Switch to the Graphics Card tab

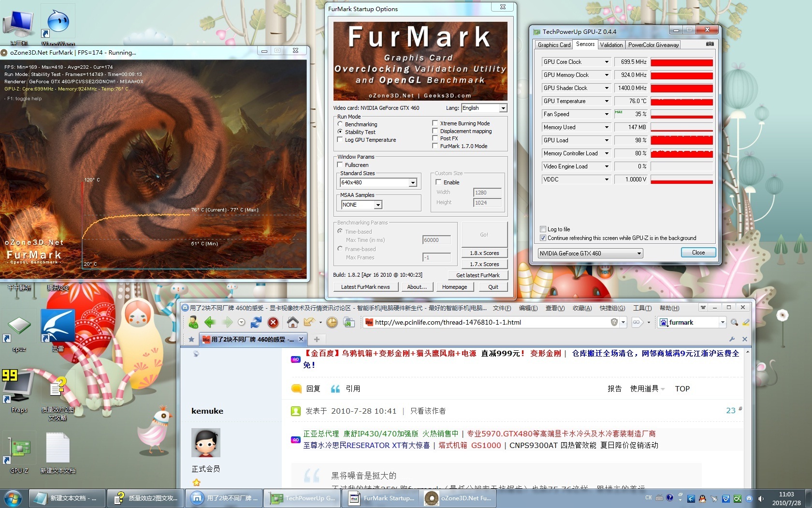(x=554, y=45)
